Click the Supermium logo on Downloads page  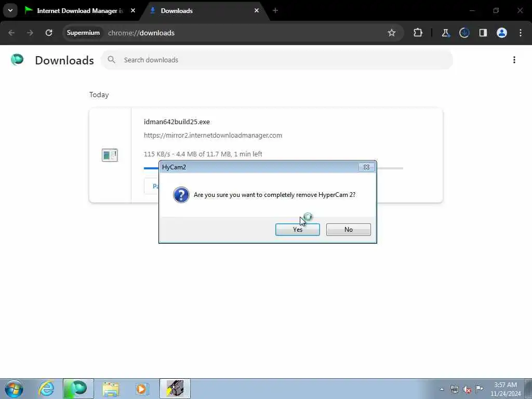pyautogui.click(x=17, y=60)
